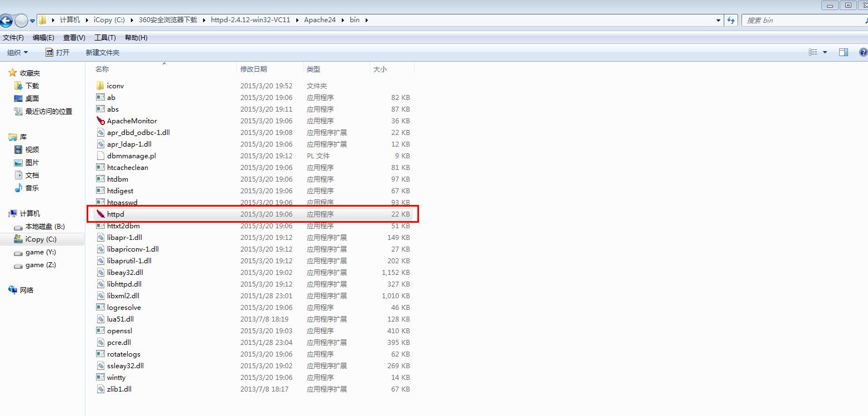Click the 打开 toolbar button
This screenshot has height=416, width=868.
point(58,52)
